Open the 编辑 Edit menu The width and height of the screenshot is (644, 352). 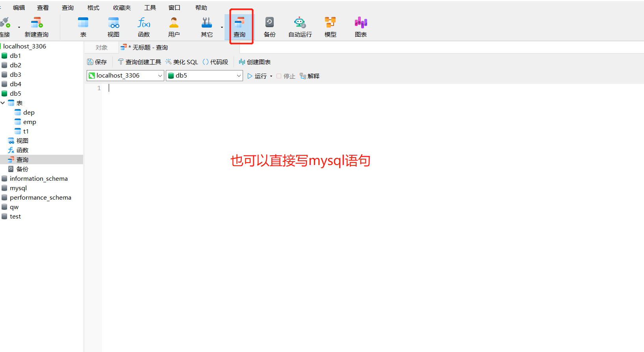pyautogui.click(x=19, y=7)
